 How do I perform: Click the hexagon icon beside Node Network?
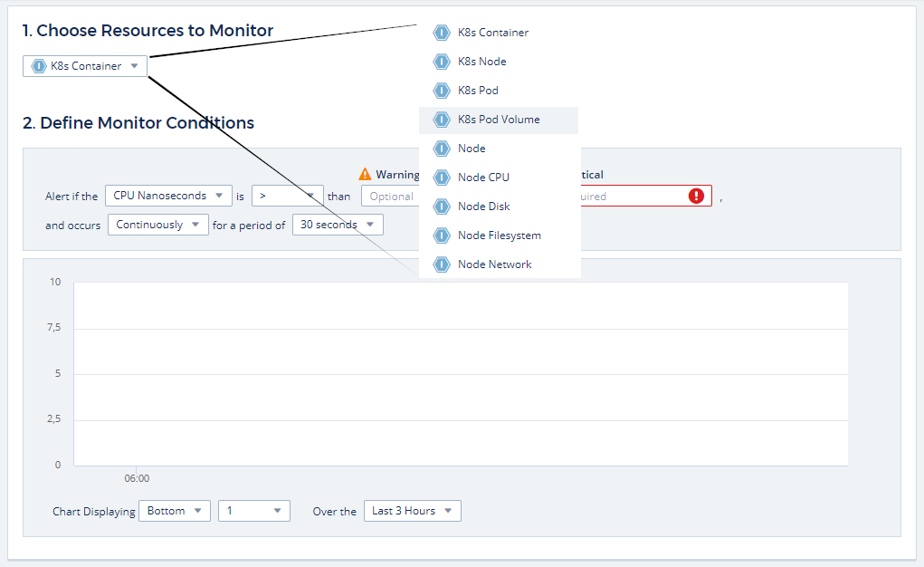click(442, 264)
